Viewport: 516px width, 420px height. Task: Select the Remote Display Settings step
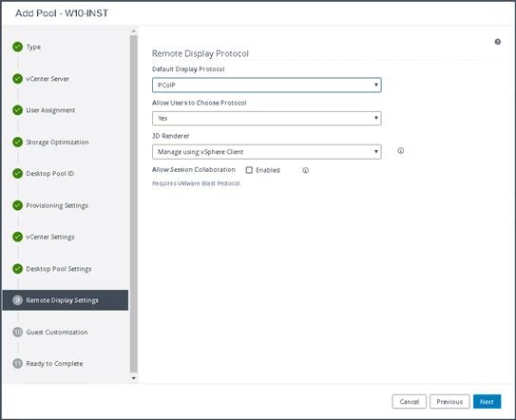66,300
